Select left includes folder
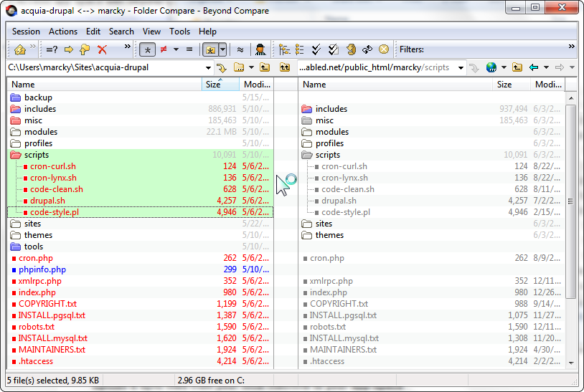The height and width of the screenshot is (392, 584). point(141,109)
